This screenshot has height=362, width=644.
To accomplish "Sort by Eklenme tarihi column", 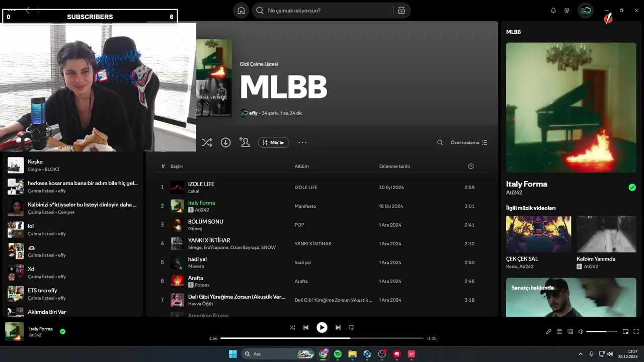I will point(394,166).
